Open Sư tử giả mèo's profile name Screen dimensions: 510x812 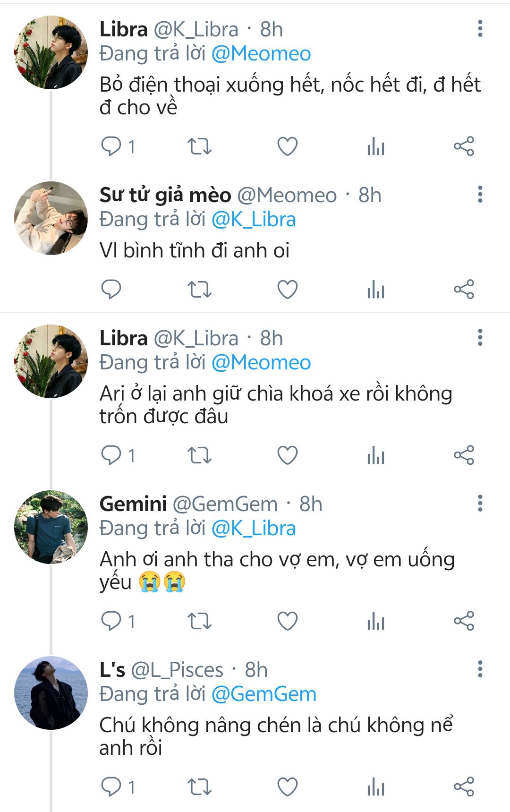click(x=165, y=195)
